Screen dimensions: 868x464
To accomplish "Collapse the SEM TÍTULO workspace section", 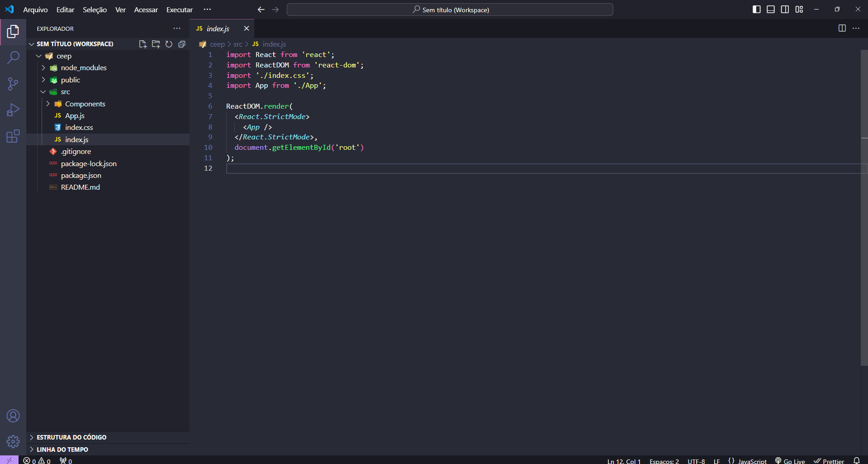I will (32, 44).
